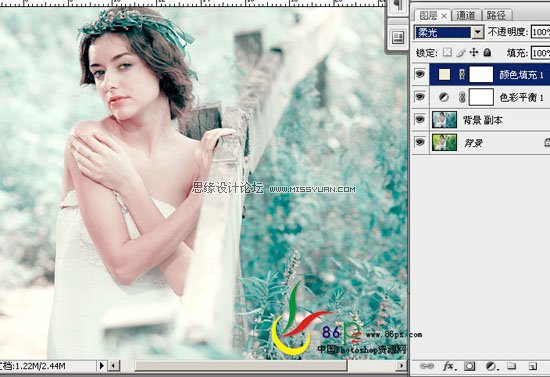Select the 颜色填充 1 layer name

click(521, 75)
